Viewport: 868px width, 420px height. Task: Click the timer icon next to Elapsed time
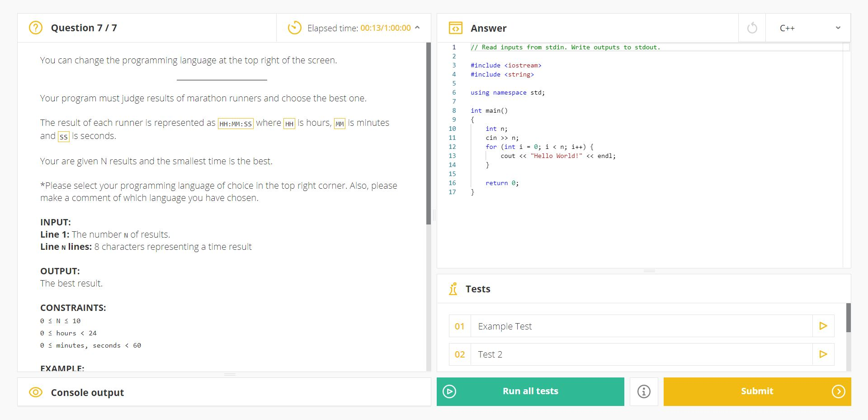294,28
